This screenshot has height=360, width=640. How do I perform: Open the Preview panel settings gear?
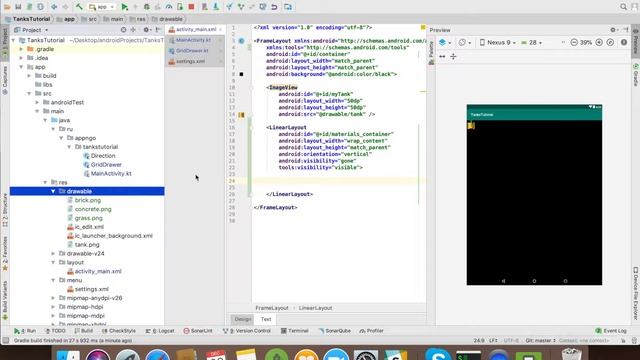click(613, 30)
